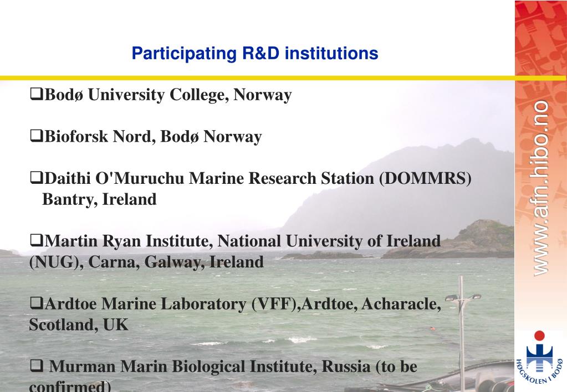This screenshot has height=392, width=567.
Task: Select the 'Martin Ryan Institute' text line
Action: tap(242, 241)
